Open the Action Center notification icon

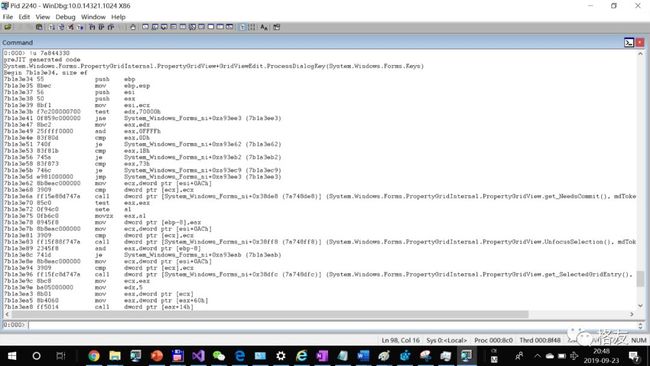[634, 356]
